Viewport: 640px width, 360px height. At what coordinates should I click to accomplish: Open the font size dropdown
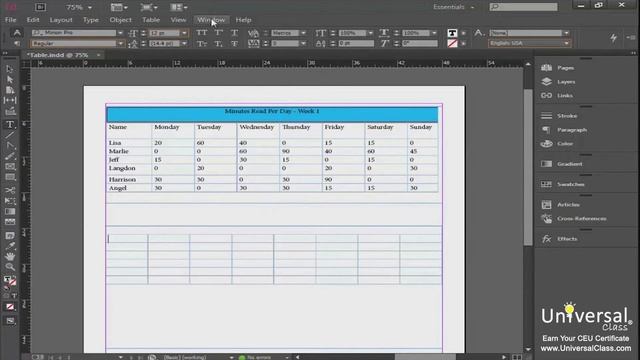tap(184, 33)
